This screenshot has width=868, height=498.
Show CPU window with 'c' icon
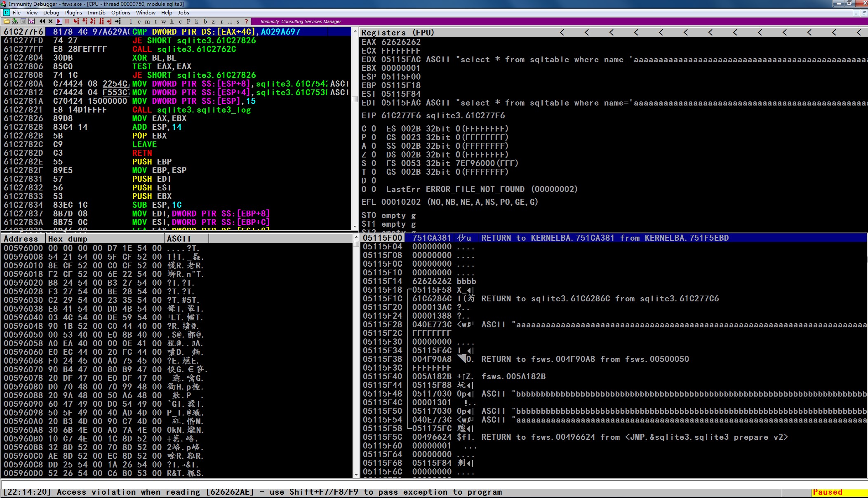coord(180,21)
